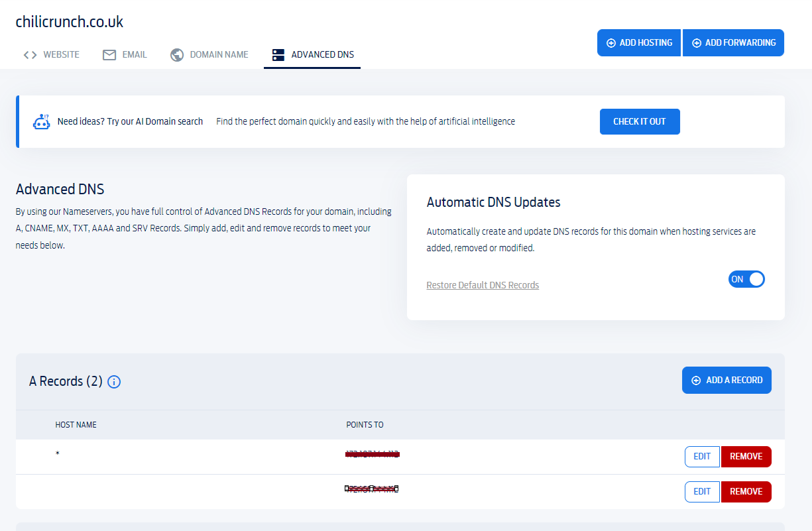The height and width of the screenshot is (531, 812).
Task: Remove the second A record
Action: [x=746, y=492]
